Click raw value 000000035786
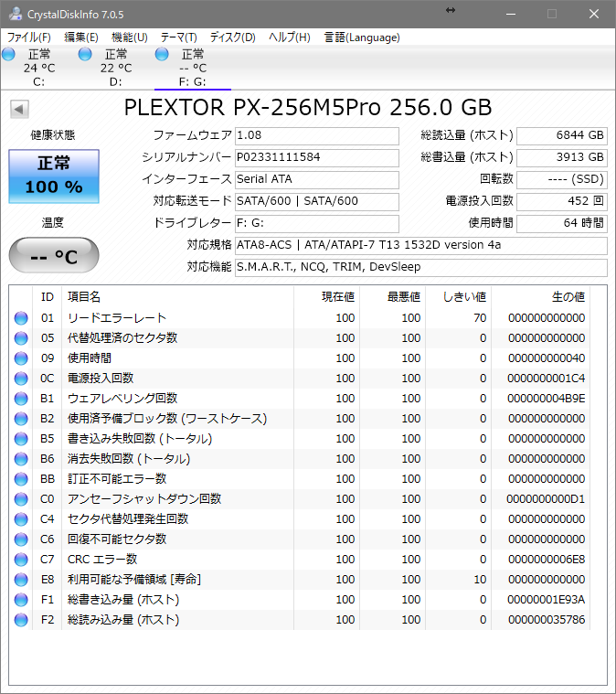 (x=547, y=620)
